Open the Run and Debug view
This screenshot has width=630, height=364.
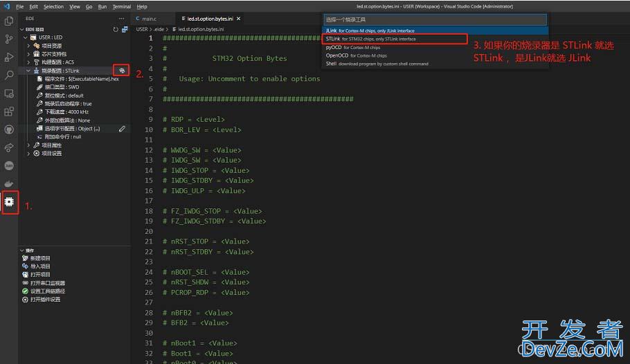(x=9, y=57)
